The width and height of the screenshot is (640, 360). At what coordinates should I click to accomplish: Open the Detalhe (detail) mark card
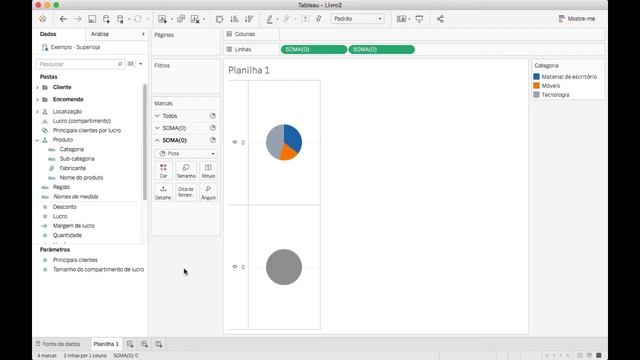click(x=163, y=192)
